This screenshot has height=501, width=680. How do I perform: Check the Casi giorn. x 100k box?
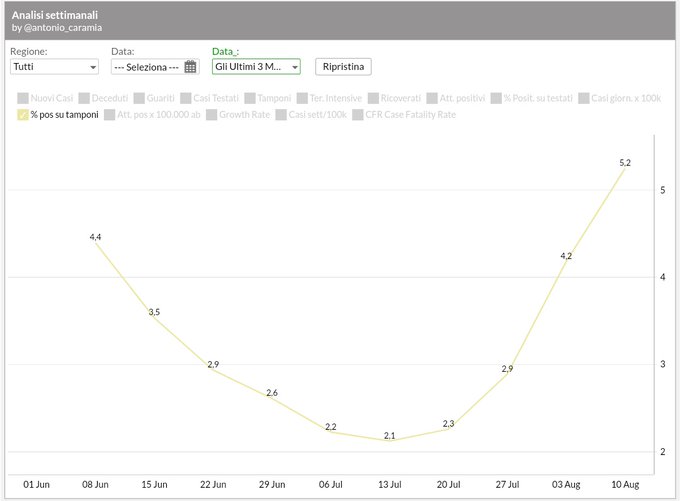pyautogui.click(x=584, y=98)
